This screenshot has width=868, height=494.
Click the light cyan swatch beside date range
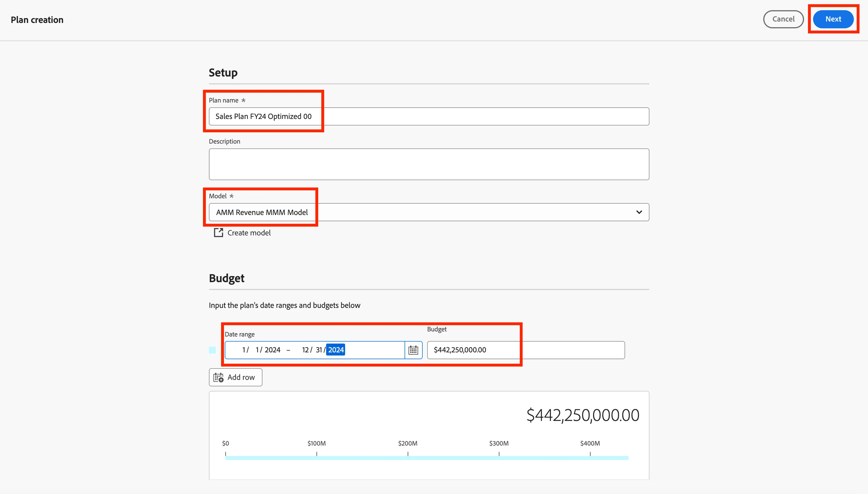(212, 350)
